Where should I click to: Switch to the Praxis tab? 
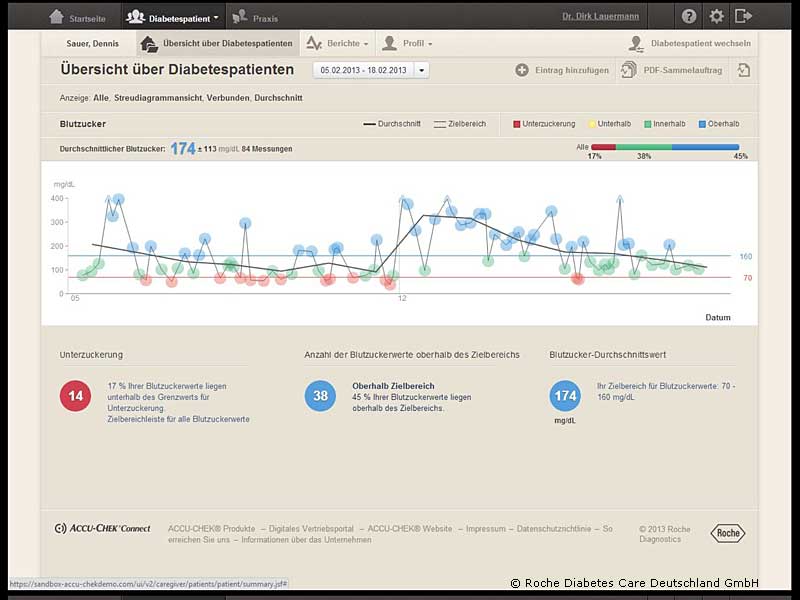click(x=254, y=17)
